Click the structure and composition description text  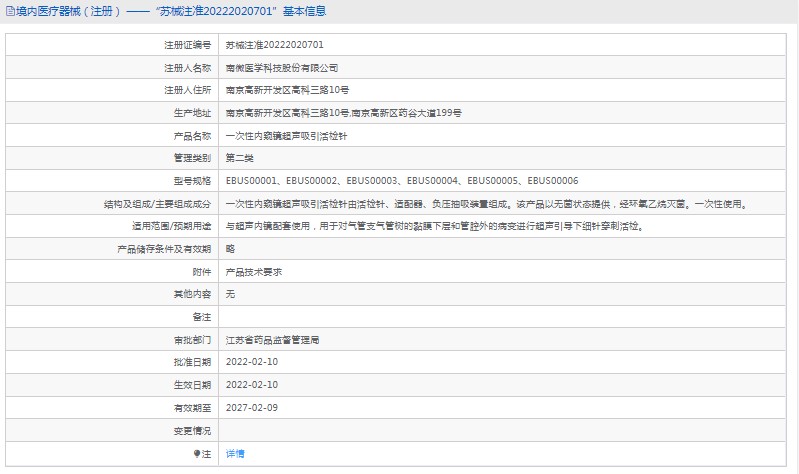(x=486, y=203)
